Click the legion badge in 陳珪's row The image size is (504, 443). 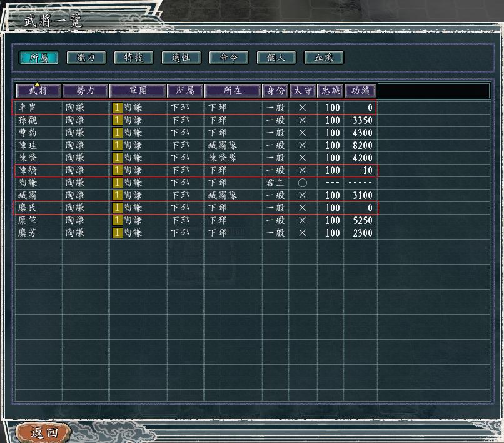pos(118,145)
